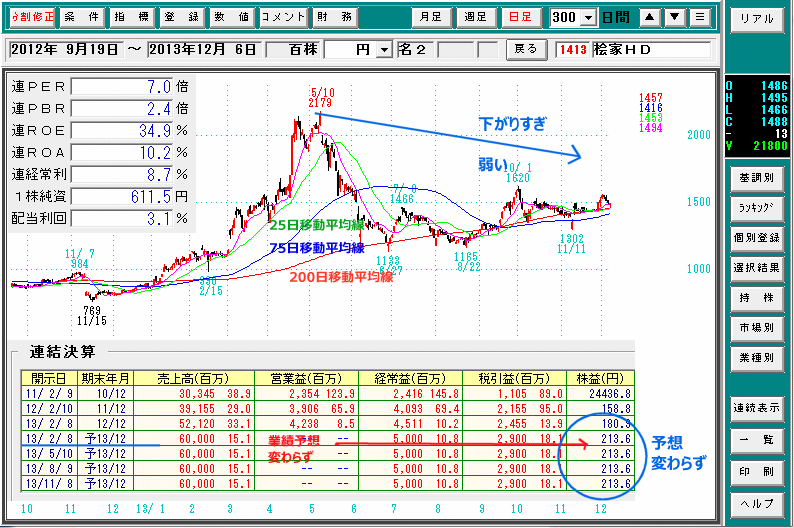This screenshot has width=794, height=528.
Task: Click the リアル button
Action: tap(757, 19)
